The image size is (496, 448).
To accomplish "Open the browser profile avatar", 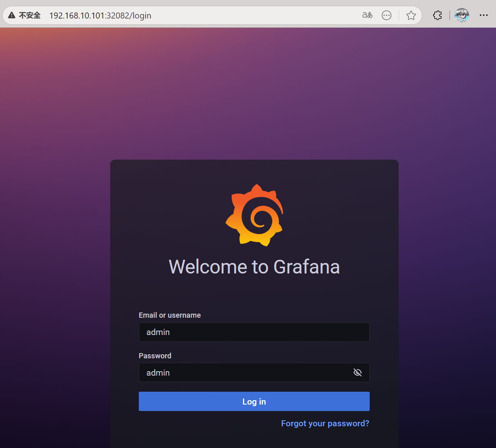I will [x=462, y=15].
